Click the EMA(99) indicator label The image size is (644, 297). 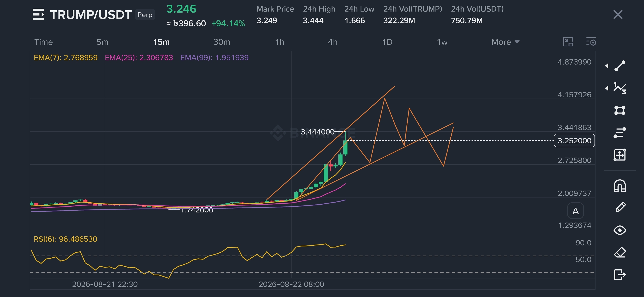pyautogui.click(x=214, y=58)
